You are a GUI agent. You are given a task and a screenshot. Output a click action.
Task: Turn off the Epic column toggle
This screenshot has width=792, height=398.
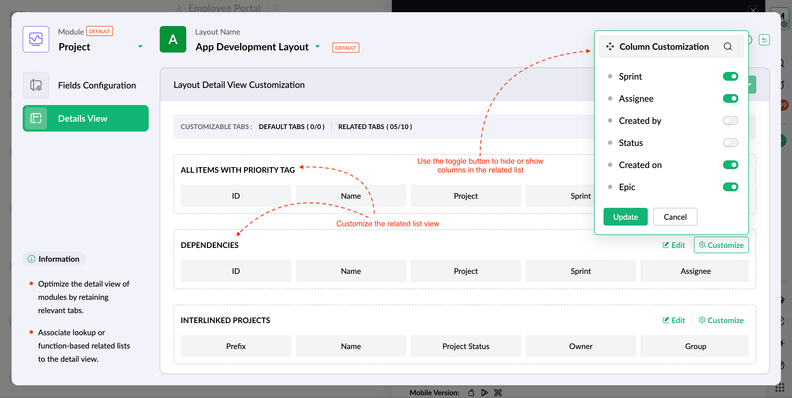pyautogui.click(x=730, y=187)
